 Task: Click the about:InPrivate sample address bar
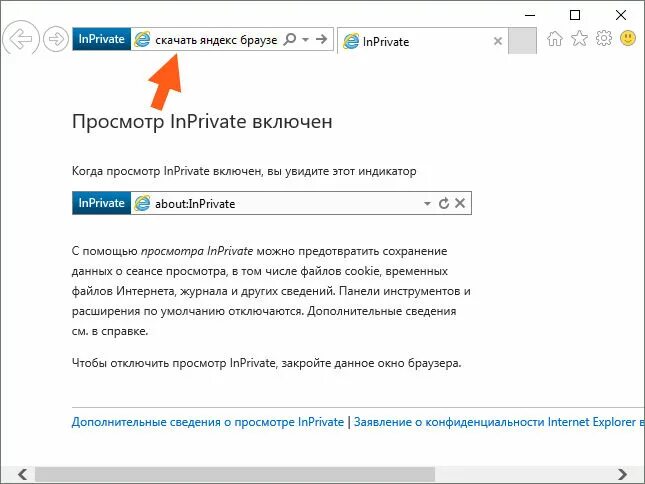coord(271,203)
